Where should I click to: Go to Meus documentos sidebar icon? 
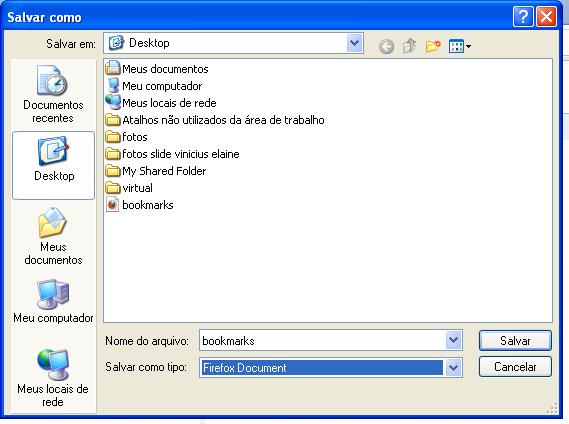(53, 236)
